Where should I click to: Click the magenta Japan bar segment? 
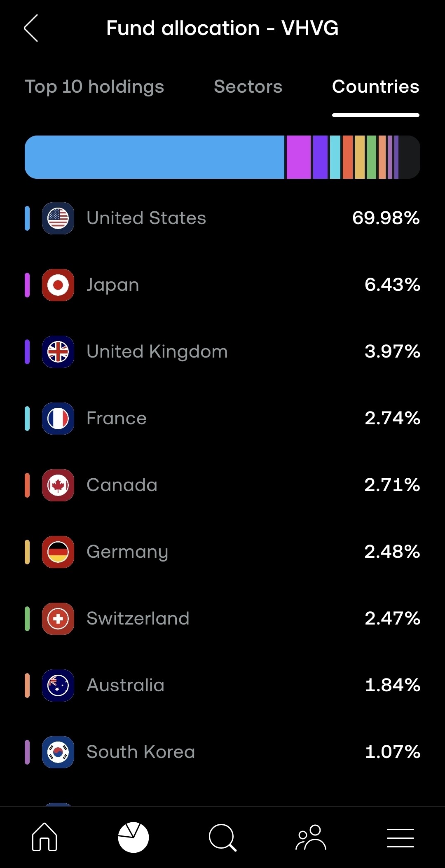298,157
